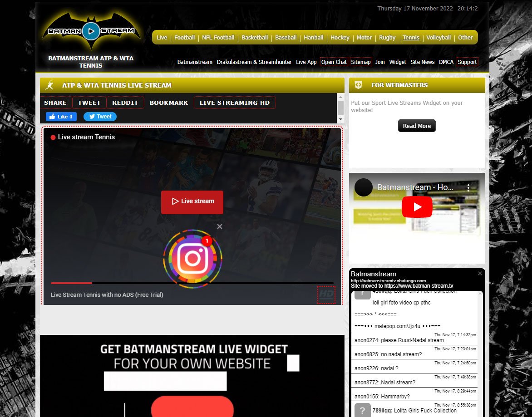Open the Football category
The width and height of the screenshot is (532, 417).
185,38
